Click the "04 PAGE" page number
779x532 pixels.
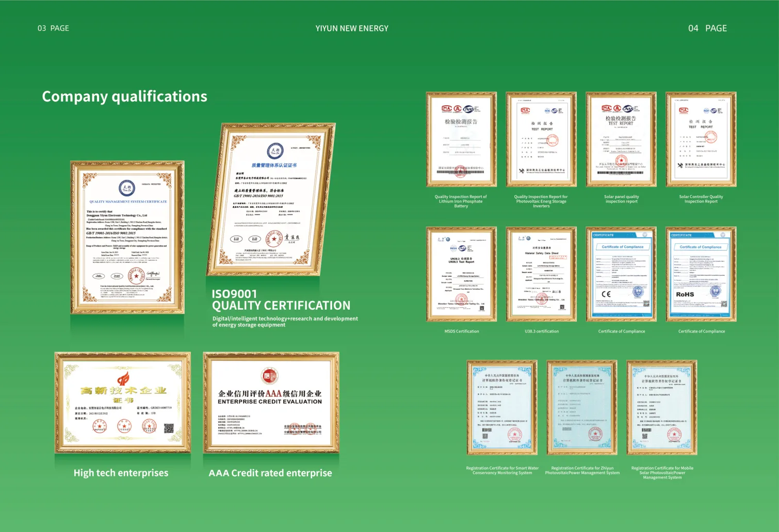(x=707, y=28)
